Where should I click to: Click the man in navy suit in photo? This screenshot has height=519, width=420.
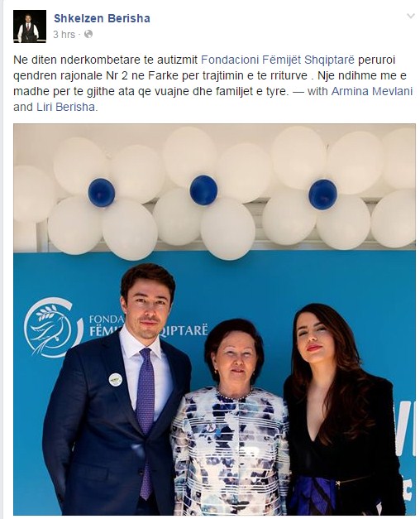coord(116,391)
